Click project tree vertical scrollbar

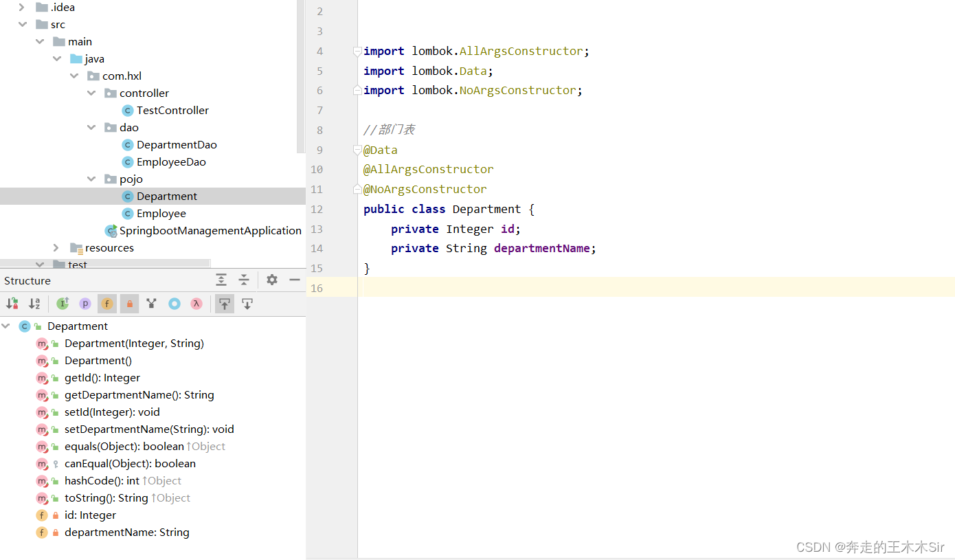pyautogui.click(x=300, y=76)
